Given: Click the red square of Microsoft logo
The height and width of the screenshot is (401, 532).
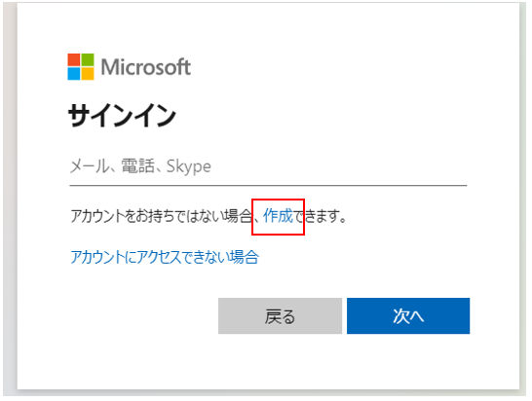Looking at the screenshot, I should click(x=74, y=59).
